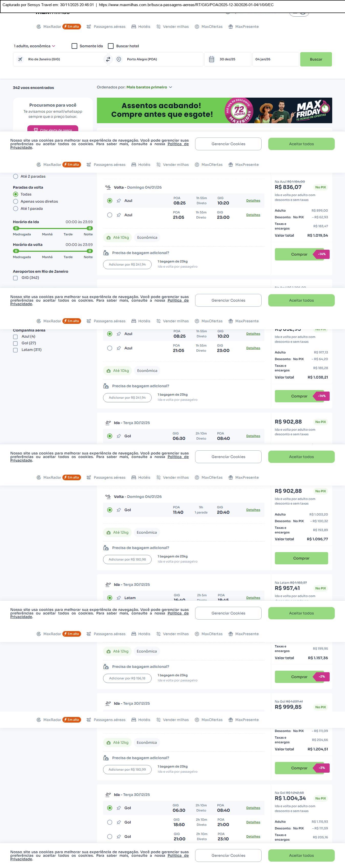Swap origin and destination airports
Image resolution: width=345 pixels, height=868 pixels.
pos(108,59)
